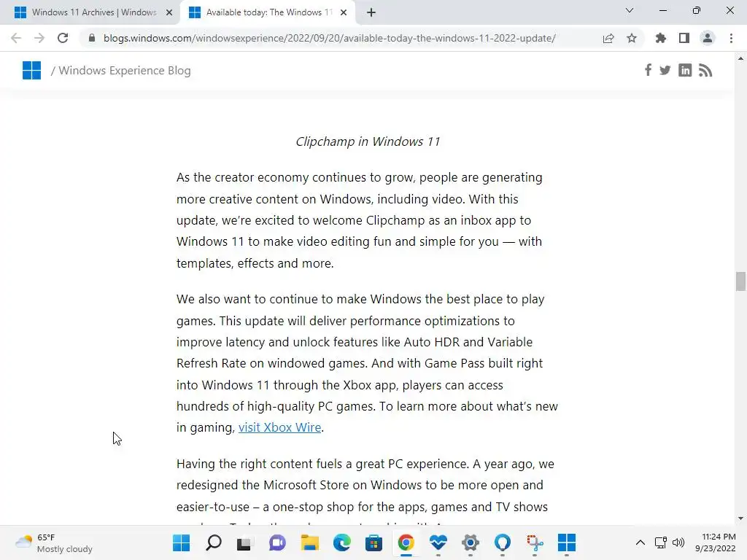Reload the current page
Image resolution: width=747 pixels, height=560 pixels.
click(x=63, y=38)
